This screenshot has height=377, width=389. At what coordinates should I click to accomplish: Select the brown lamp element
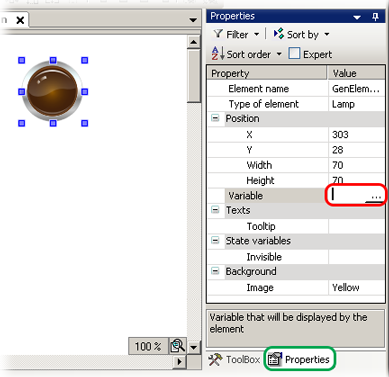[x=52, y=91]
